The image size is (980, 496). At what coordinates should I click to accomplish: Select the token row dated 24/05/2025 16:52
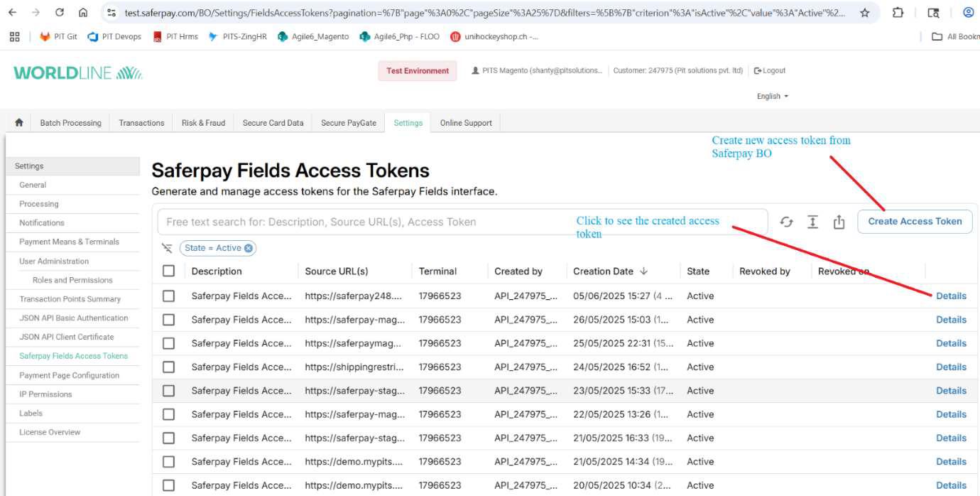click(168, 367)
